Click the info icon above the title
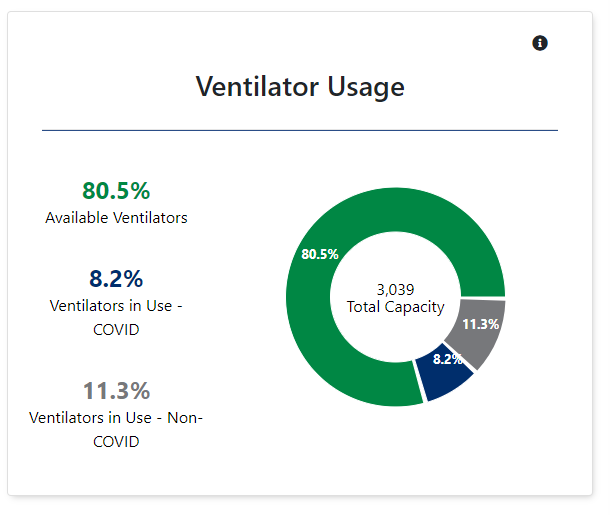This screenshot has height=515, width=610. tap(540, 43)
